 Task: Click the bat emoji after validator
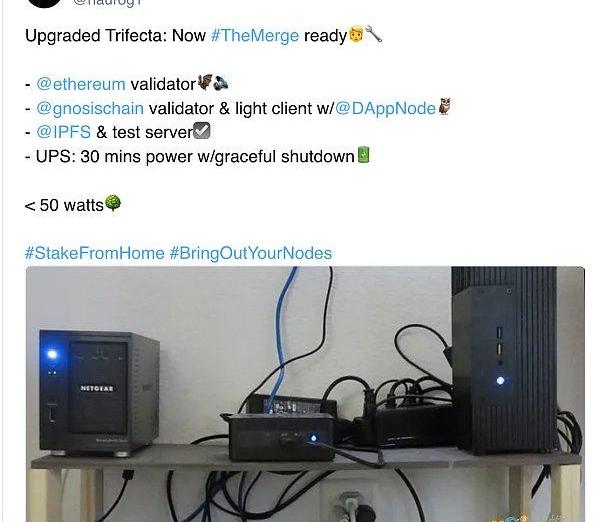(204, 82)
